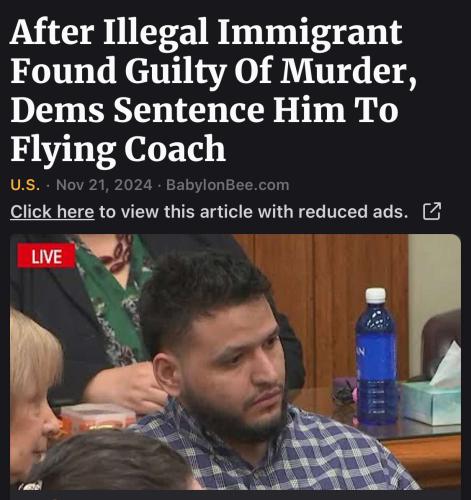Open the U.S. category label
Image resolution: width=471 pixels, height=500 pixels.
25,185
